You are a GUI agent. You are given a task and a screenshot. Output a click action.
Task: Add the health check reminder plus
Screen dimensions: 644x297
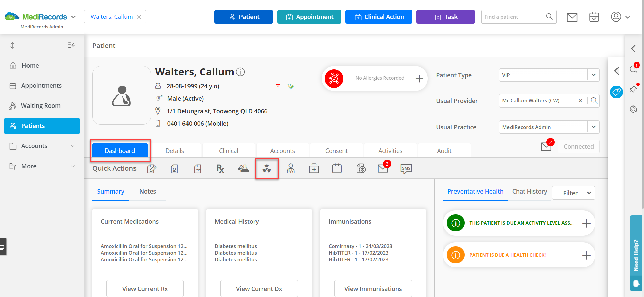coord(586,255)
